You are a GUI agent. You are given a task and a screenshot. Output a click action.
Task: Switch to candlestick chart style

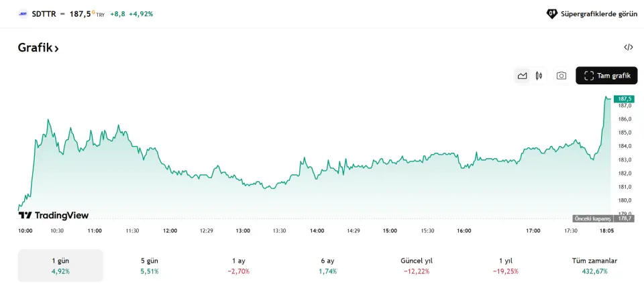pyautogui.click(x=539, y=76)
